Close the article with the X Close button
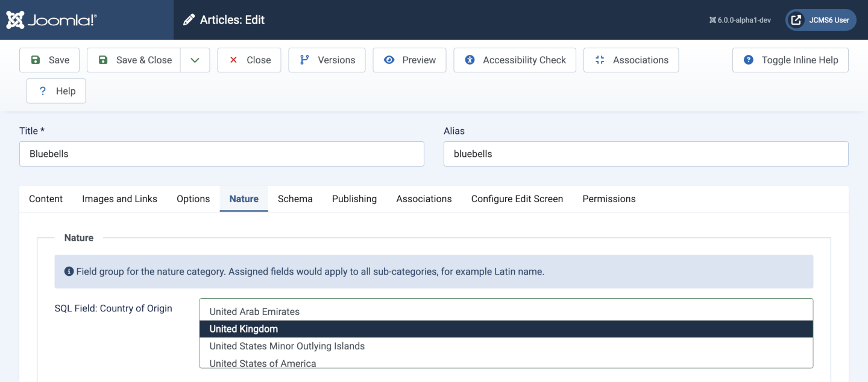The width and height of the screenshot is (868, 382). (249, 60)
